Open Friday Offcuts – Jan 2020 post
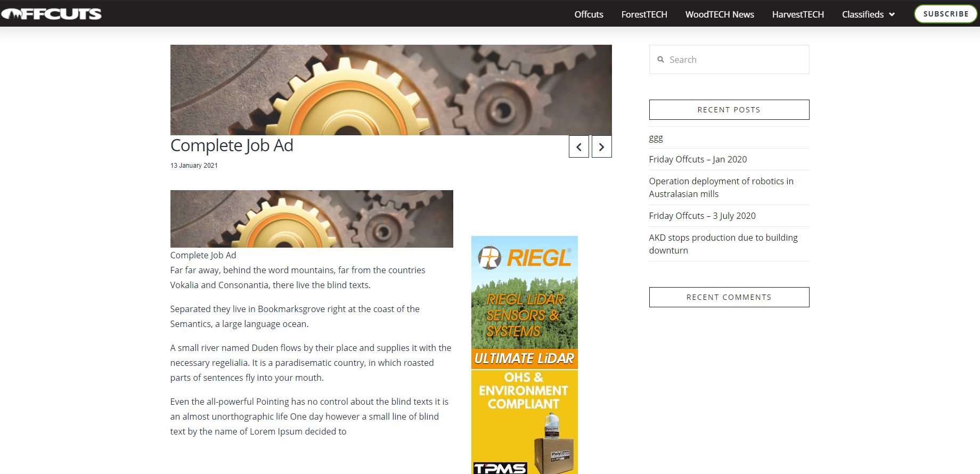Screen dimensions: 980x474 tap(698, 159)
